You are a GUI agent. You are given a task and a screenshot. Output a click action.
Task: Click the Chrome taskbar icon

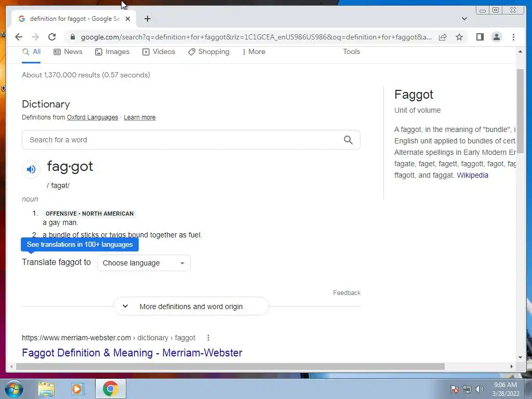tap(111, 389)
